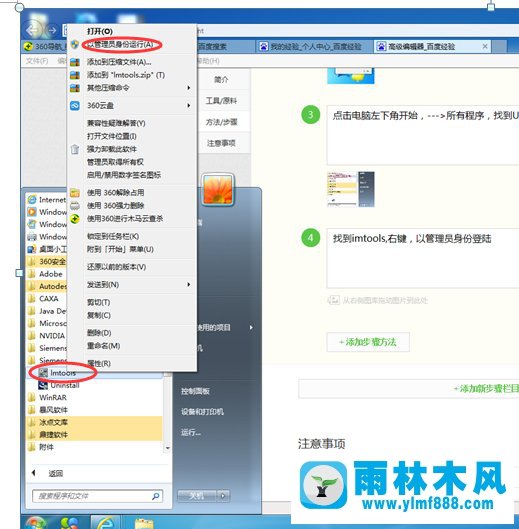Select Add to "lmtools.zip" entry
519x529 pixels.
pyautogui.click(x=126, y=75)
